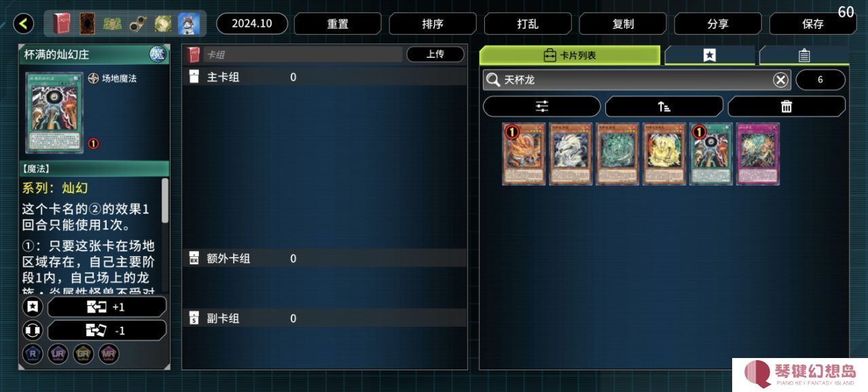Toggle the star bookmark for this card
Screen dimensions: 868x392
pos(33,307)
